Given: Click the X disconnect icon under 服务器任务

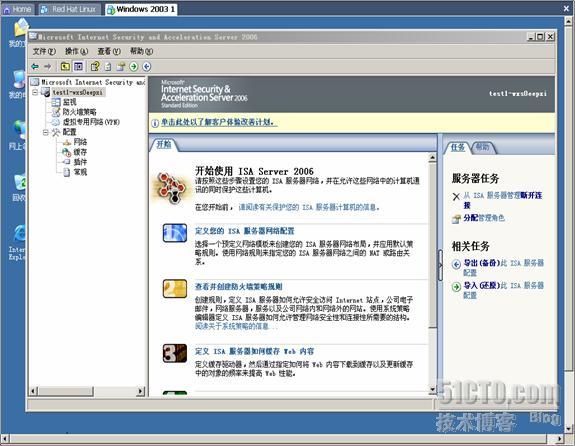Looking at the screenshot, I should pyautogui.click(x=456, y=197).
